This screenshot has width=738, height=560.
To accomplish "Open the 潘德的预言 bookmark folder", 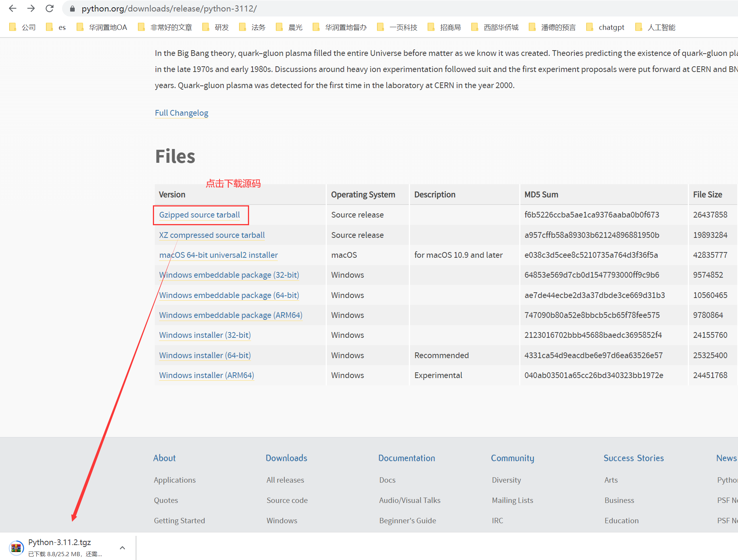I will click(553, 27).
